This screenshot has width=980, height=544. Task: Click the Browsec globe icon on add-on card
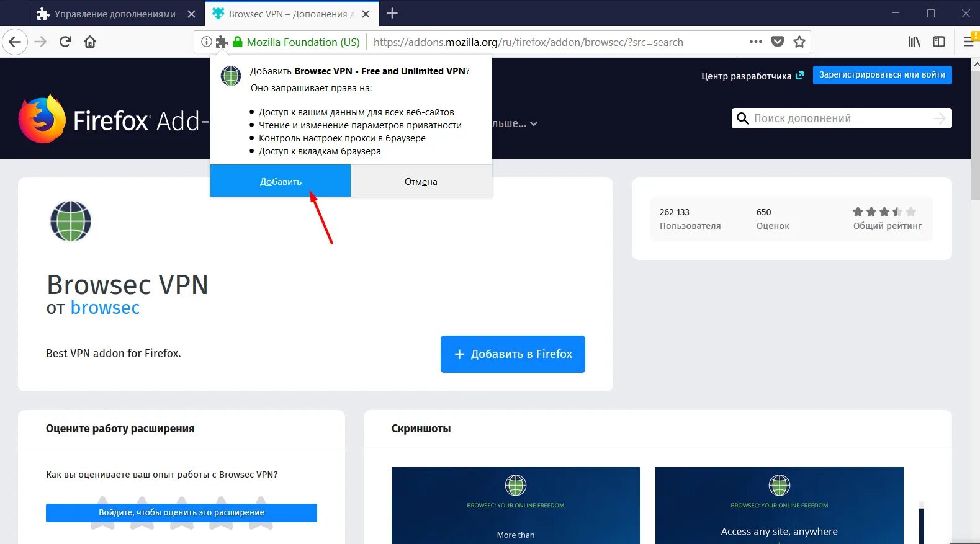tap(71, 221)
